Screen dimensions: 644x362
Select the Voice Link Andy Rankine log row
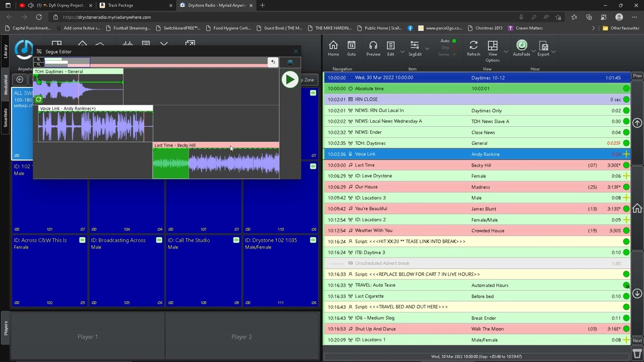477,154
